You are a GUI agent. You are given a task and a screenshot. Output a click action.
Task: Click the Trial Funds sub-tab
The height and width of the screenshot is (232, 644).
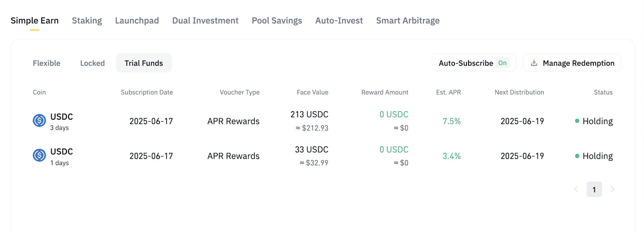(x=144, y=63)
